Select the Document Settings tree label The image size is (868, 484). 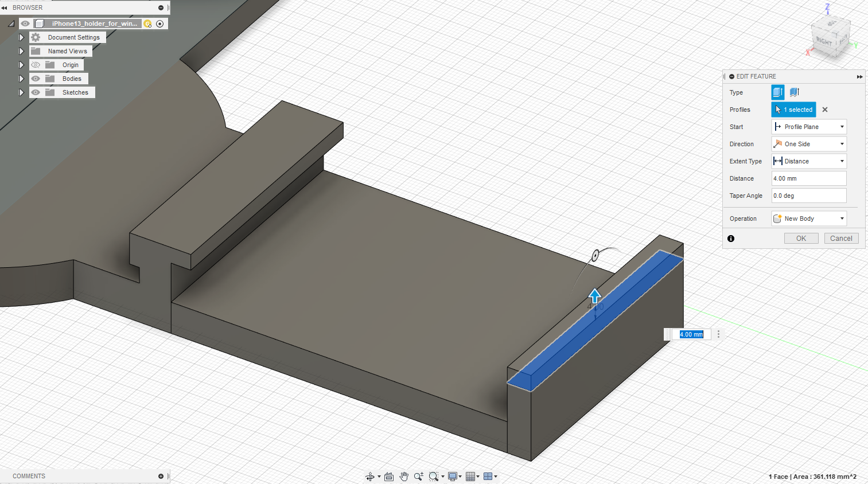pyautogui.click(x=74, y=37)
